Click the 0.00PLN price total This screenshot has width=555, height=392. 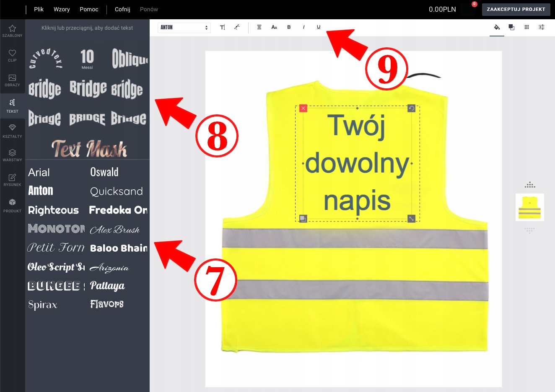coord(442,9)
